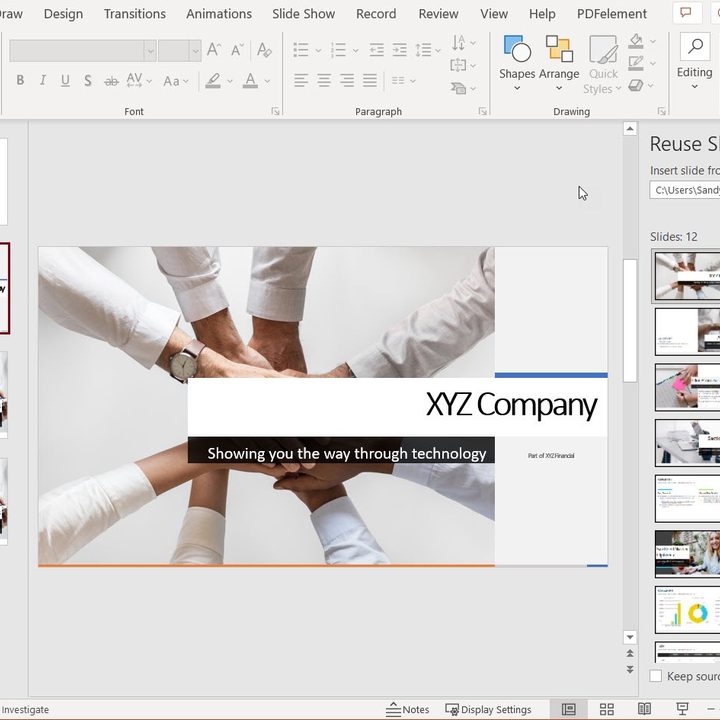Open the Help tab
Viewport: 720px width, 720px height.
point(542,14)
